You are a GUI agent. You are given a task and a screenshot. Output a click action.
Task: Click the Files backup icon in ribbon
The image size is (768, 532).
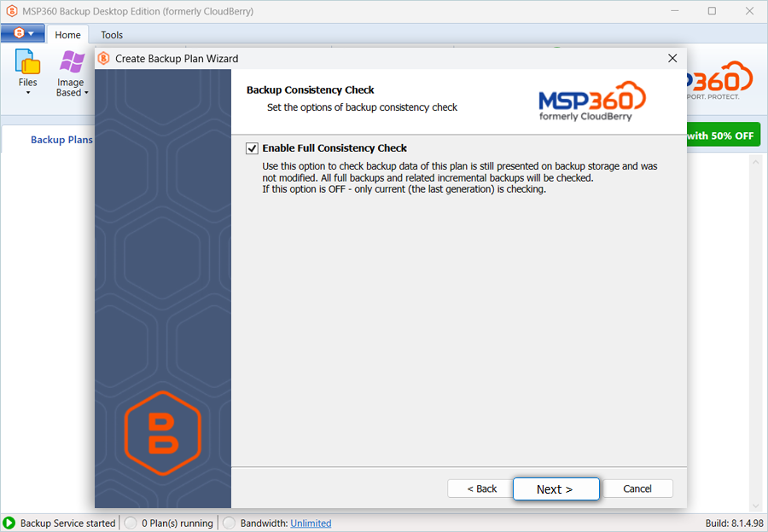coord(28,63)
